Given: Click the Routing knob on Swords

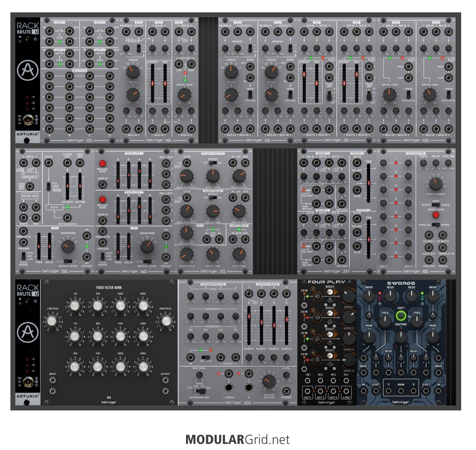Looking at the screenshot, I should 401,337.
